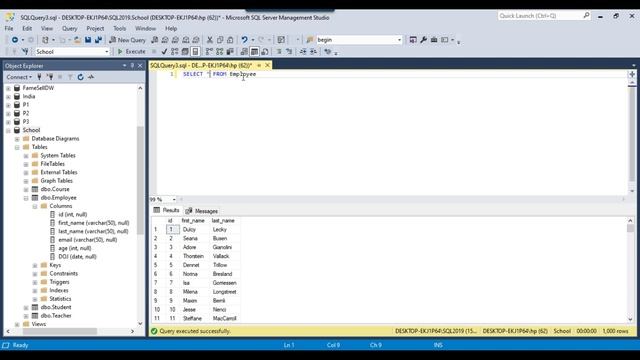Viewport: 640px width, 360px height.
Task: Click the Connect Object Explorer plug icon
Action: [40, 77]
